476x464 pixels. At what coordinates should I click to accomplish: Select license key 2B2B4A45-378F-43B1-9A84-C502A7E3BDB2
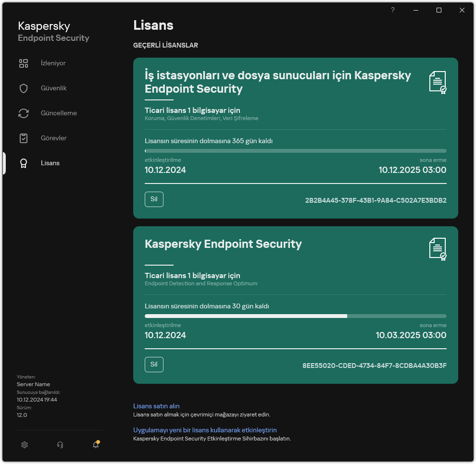click(x=376, y=200)
